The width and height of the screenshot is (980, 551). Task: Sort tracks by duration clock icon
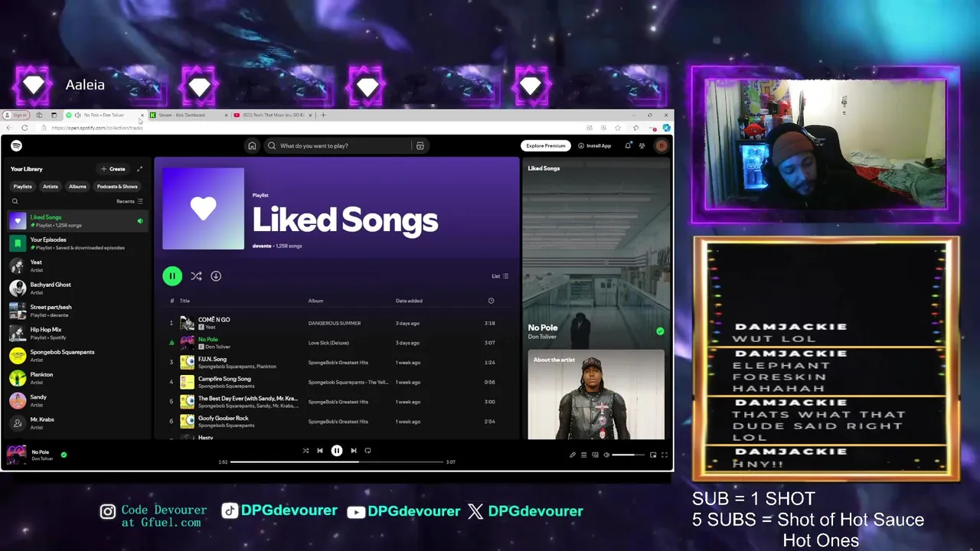[x=491, y=301]
